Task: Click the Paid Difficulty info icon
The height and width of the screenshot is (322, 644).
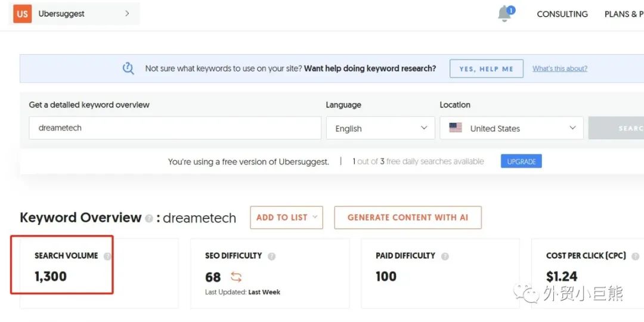Action: pyautogui.click(x=445, y=256)
